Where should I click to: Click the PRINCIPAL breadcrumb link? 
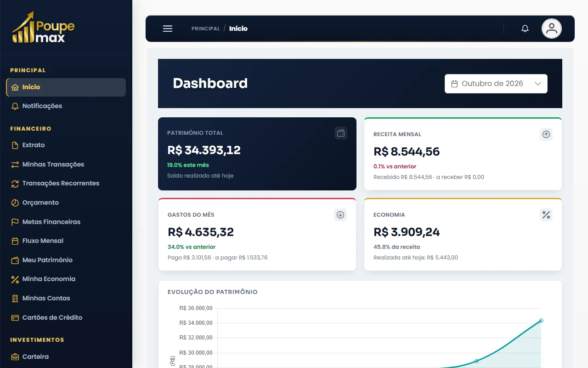[x=206, y=29]
